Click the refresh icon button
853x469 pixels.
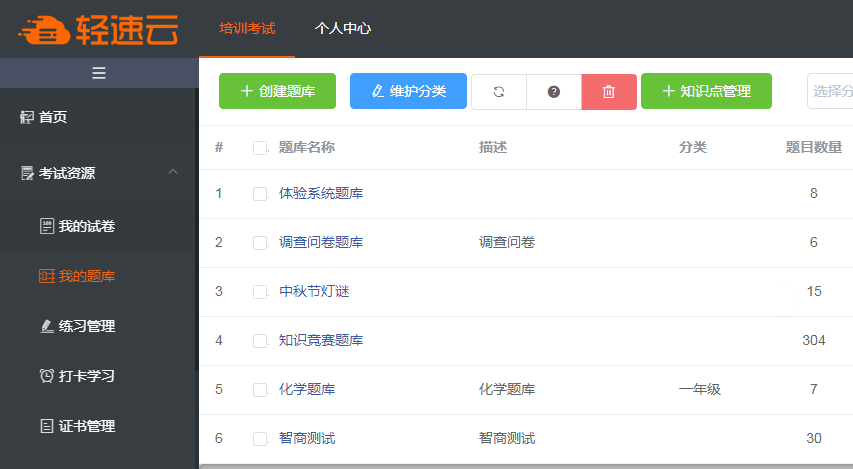(x=499, y=91)
